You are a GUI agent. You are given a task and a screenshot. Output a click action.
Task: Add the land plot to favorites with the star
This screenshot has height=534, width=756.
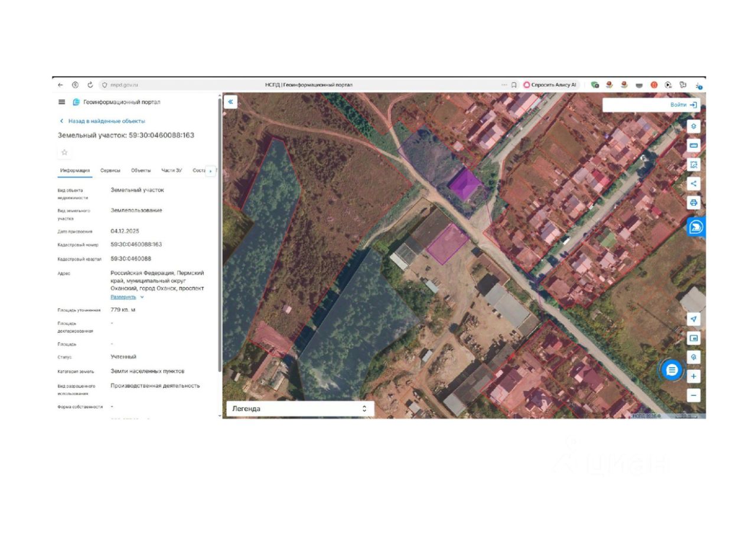(x=64, y=152)
